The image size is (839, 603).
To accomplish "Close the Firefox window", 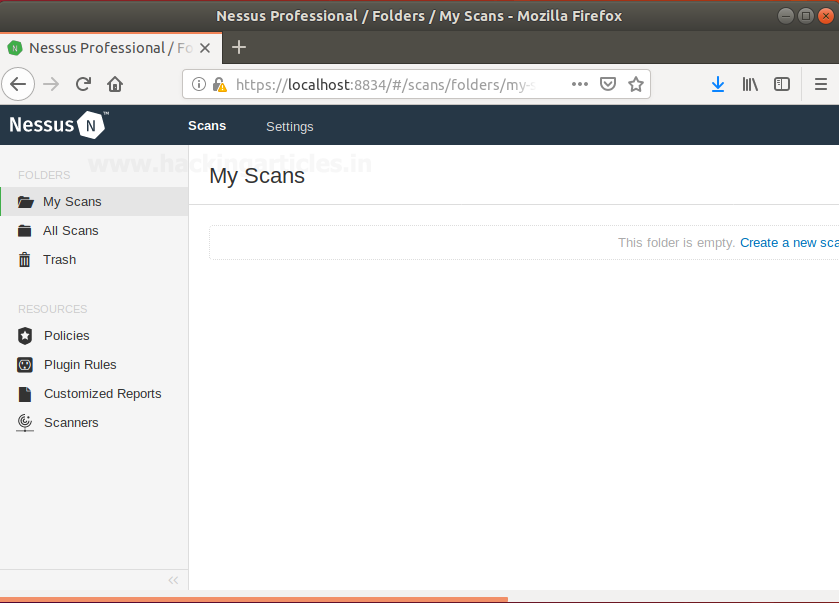I will [826, 16].
